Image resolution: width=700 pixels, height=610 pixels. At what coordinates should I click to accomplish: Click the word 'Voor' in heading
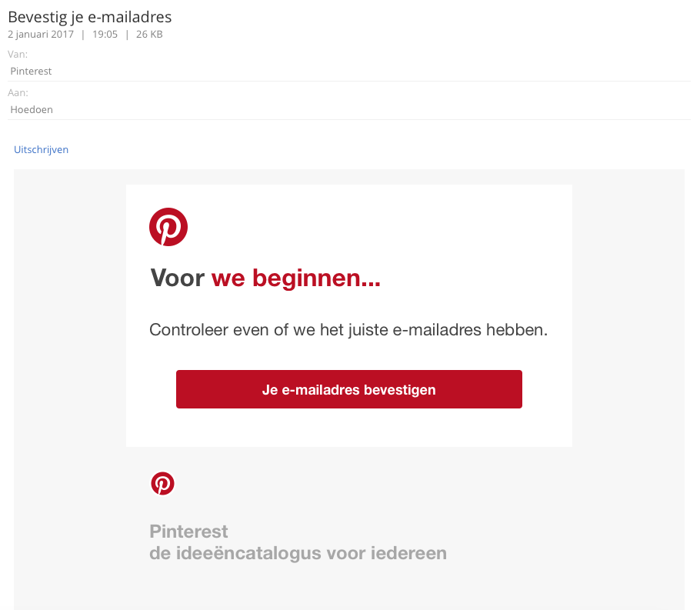click(177, 278)
